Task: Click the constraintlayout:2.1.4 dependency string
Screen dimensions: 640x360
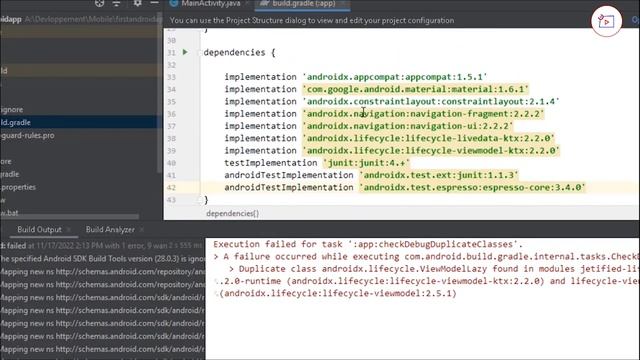Action: pyautogui.click(x=431, y=101)
